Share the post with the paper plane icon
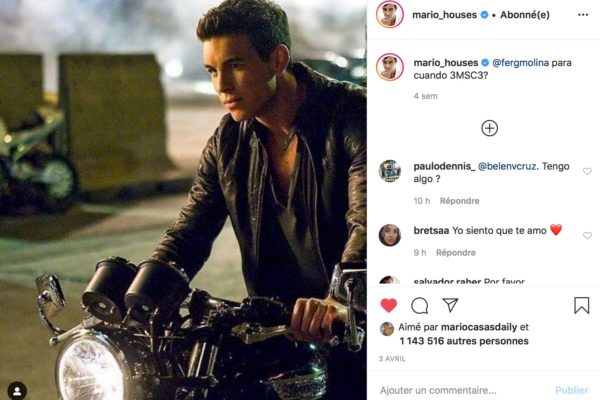Viewport: 600px width, 400px height. coord(450,305)
